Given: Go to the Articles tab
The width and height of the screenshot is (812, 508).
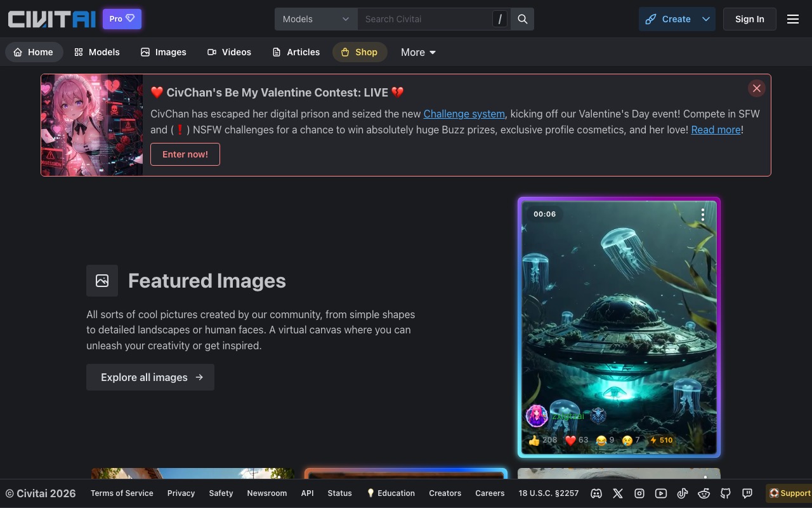Looking at the screenshot, I should click(296, 52).
